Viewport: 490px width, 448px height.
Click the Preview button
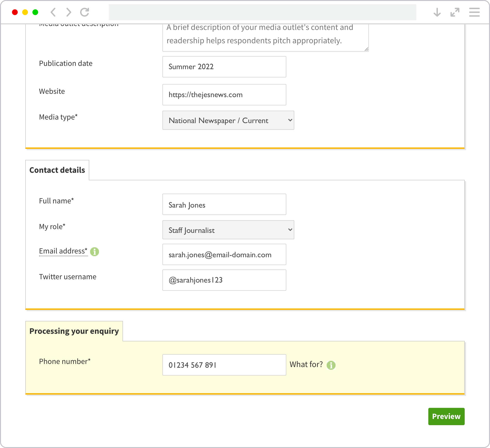446,416
